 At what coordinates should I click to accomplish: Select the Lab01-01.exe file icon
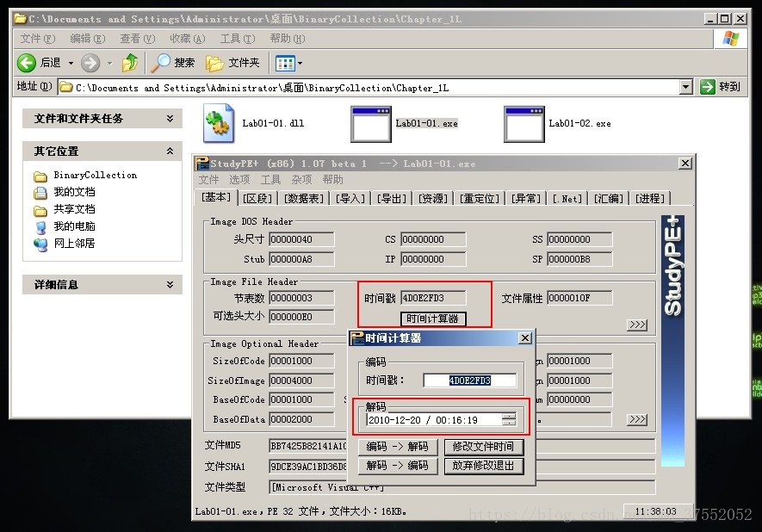(371, 124)
